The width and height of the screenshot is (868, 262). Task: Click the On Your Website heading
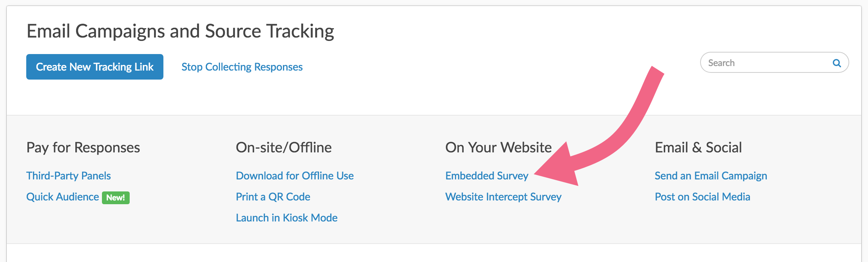tap(498, 148)
